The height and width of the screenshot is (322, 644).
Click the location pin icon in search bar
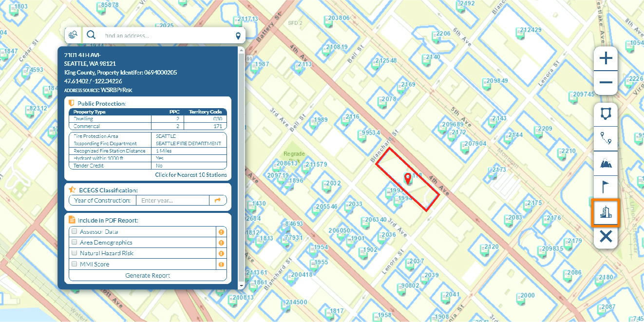[x=238, y=36]
